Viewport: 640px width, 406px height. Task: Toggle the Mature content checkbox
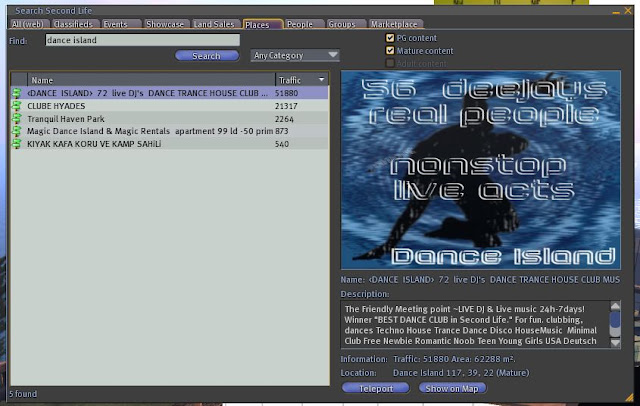pos(390,51)
